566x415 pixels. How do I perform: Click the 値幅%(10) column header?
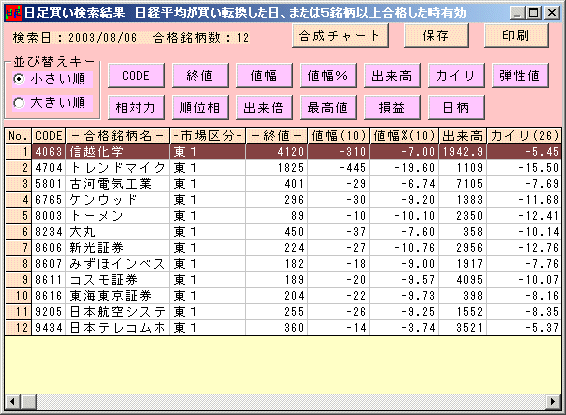[404, 136]
